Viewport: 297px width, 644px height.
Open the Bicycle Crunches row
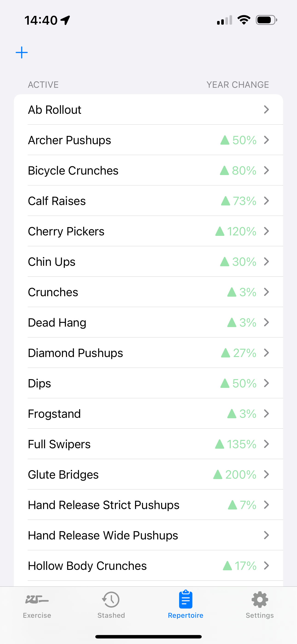[148, 170]
